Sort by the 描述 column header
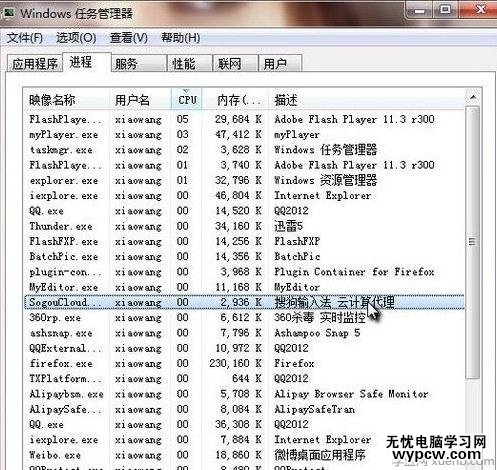The image size is (497, 470). point(366,100)
